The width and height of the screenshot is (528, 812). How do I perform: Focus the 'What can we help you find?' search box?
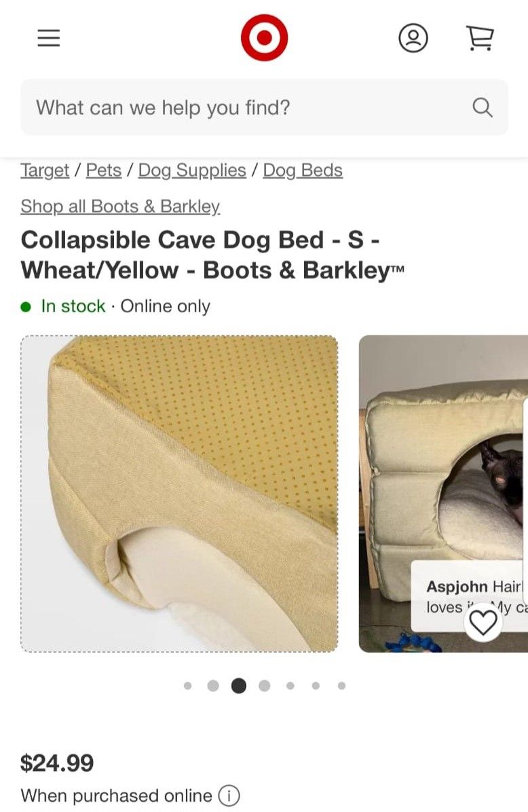(x=264, y=107)
